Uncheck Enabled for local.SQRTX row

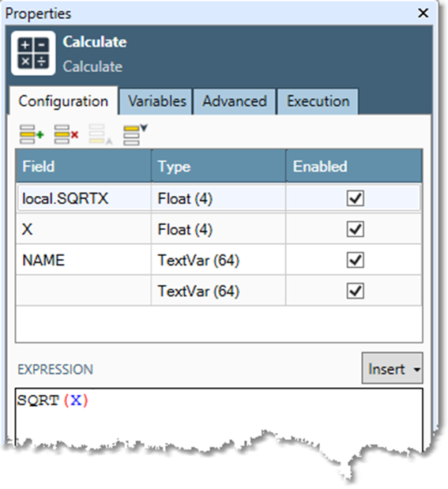coord(355,198)
